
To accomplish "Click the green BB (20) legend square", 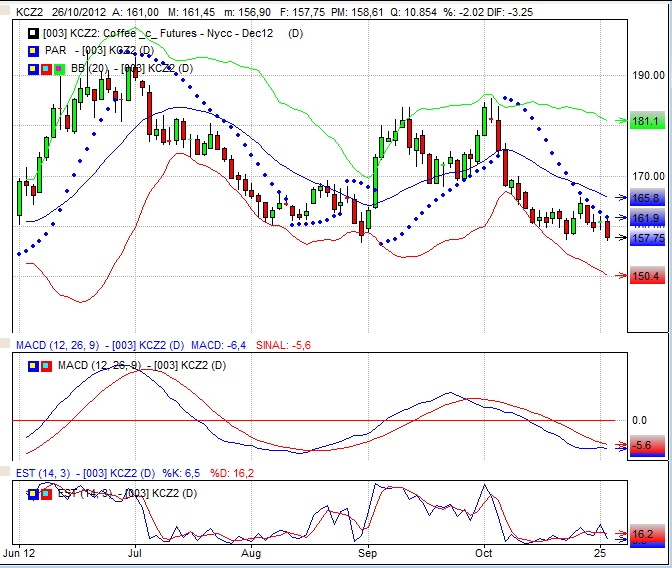I will pyautogui.click(x=59, y=68).
